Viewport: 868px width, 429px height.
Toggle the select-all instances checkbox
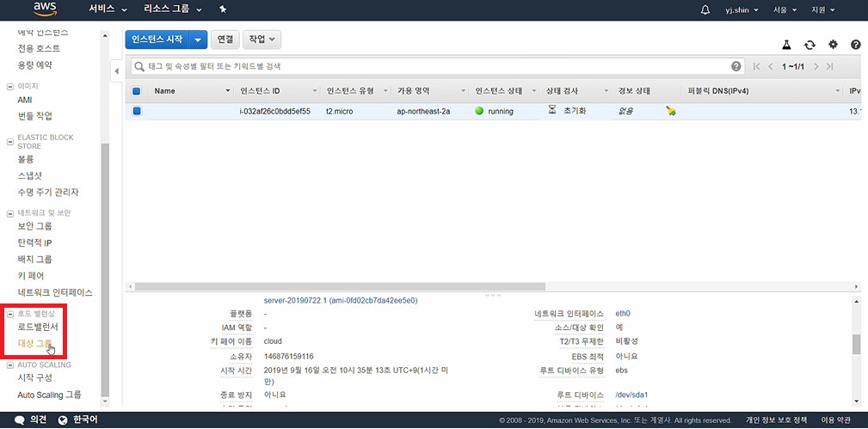pos(137,91)
